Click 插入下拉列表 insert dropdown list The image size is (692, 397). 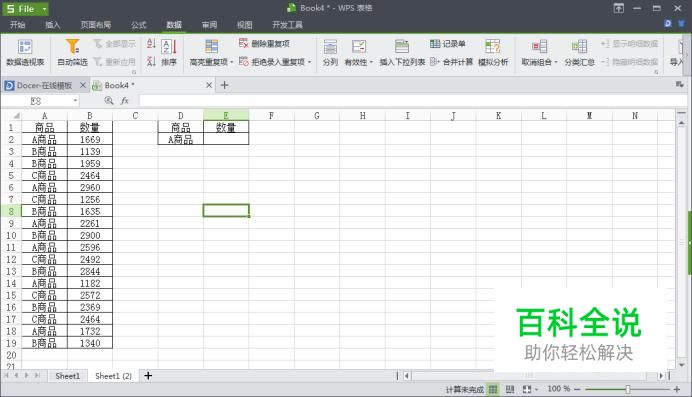pyautogui.click(x=402, y=52)
